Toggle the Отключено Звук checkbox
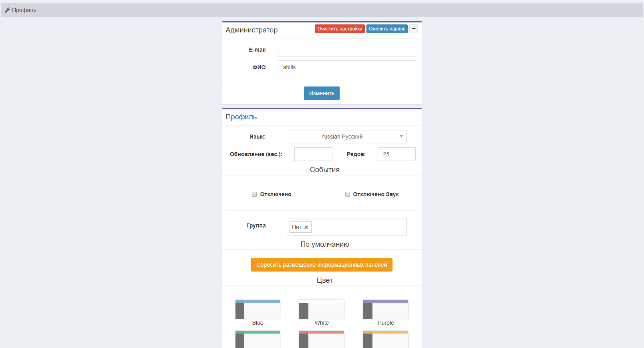644x348 pixels. [348, 194]
